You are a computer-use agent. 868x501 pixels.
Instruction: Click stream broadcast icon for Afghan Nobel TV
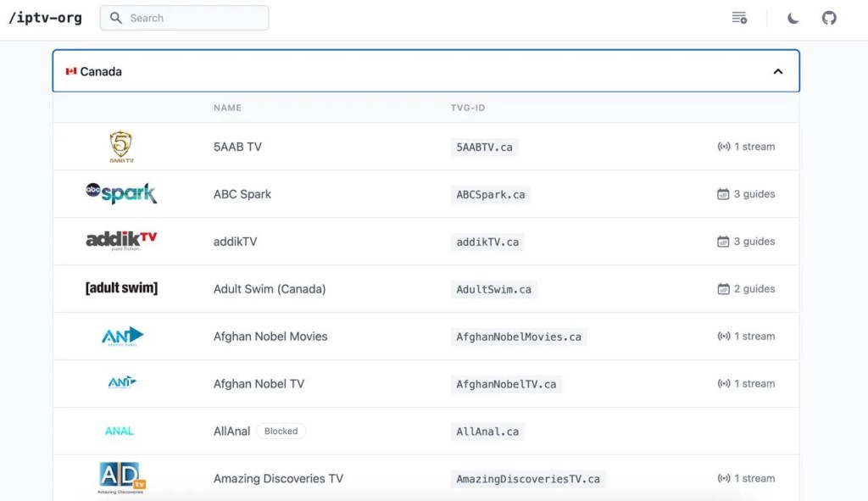tap(724, 384)
